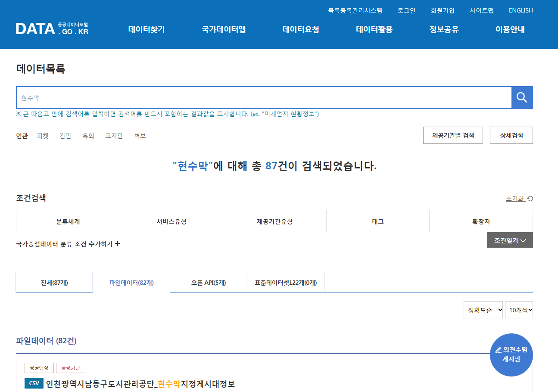Screen dimensions: 558x392
Task: Switch to the 파일데이터(82개) tab
Action: [131, 283]
